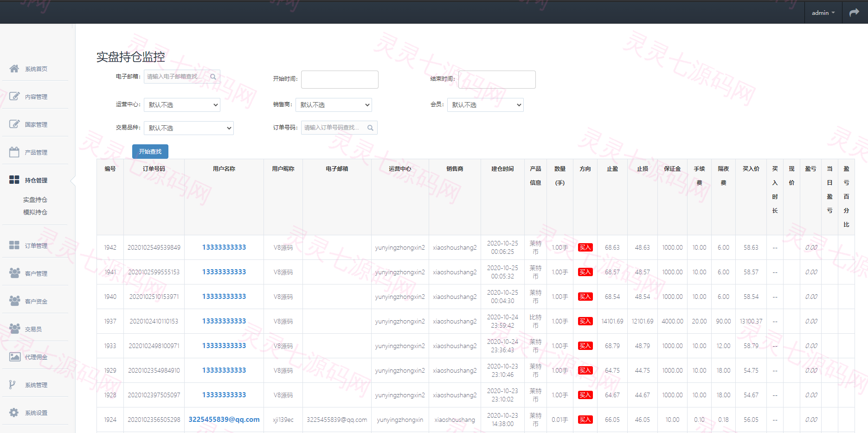Open user 3225455839@qq.com link
This screenshot has height=433, width=868.
(x=224, y=420)
